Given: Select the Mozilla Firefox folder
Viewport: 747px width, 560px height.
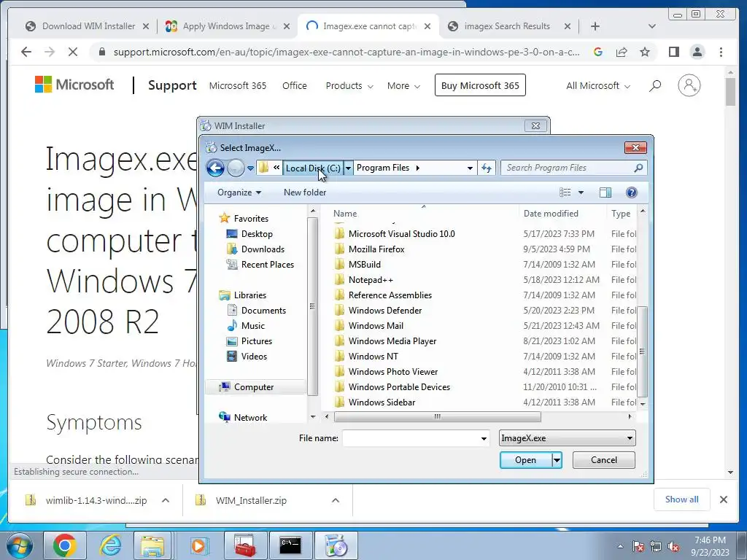Looking at the screenshot, I should tap(376, 249).
